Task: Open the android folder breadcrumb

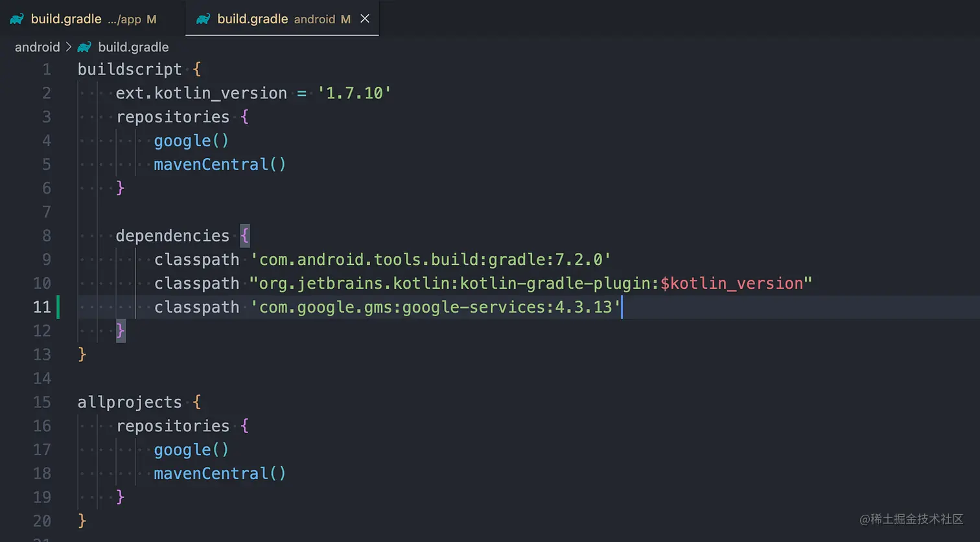Action: tap(38, 47)
